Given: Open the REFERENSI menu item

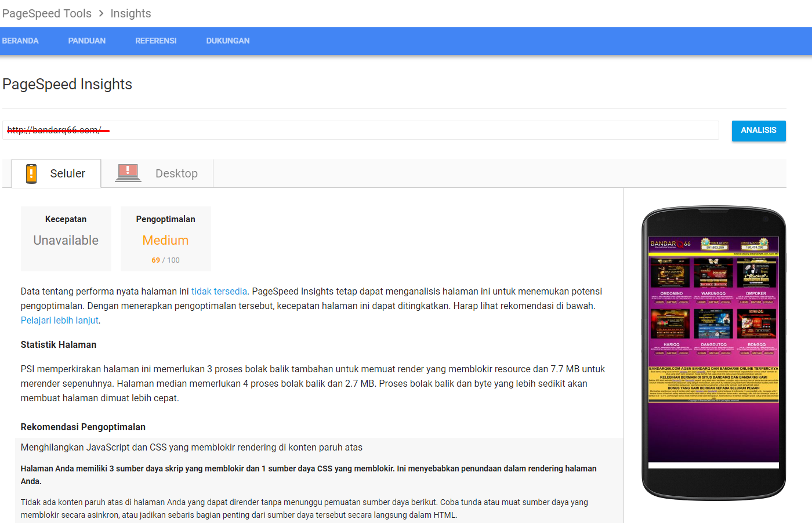Looking at the screenshot, I should pos(156,41).
